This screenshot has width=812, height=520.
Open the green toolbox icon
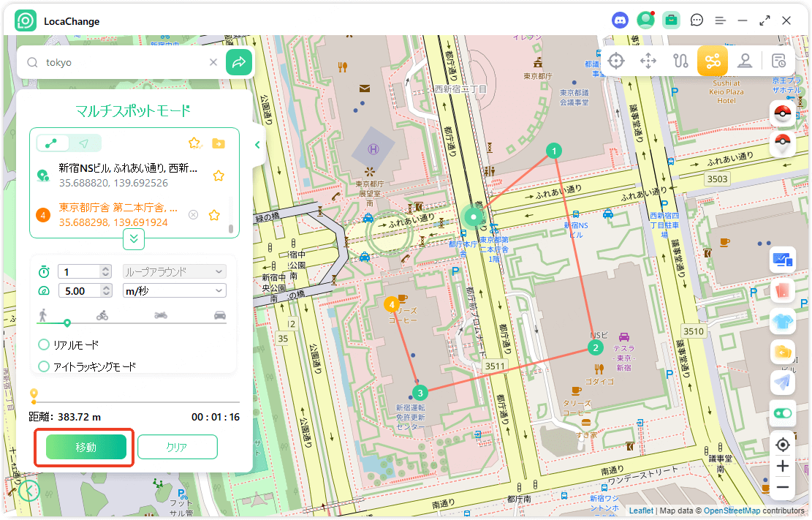click(671, 20)
